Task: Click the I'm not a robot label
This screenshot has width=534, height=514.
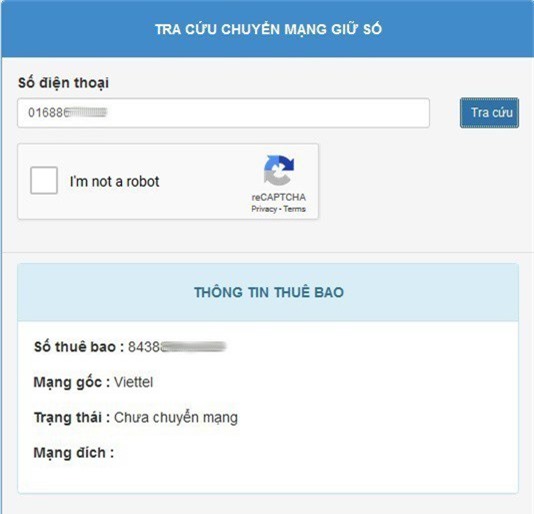Action: click(114, 181)
